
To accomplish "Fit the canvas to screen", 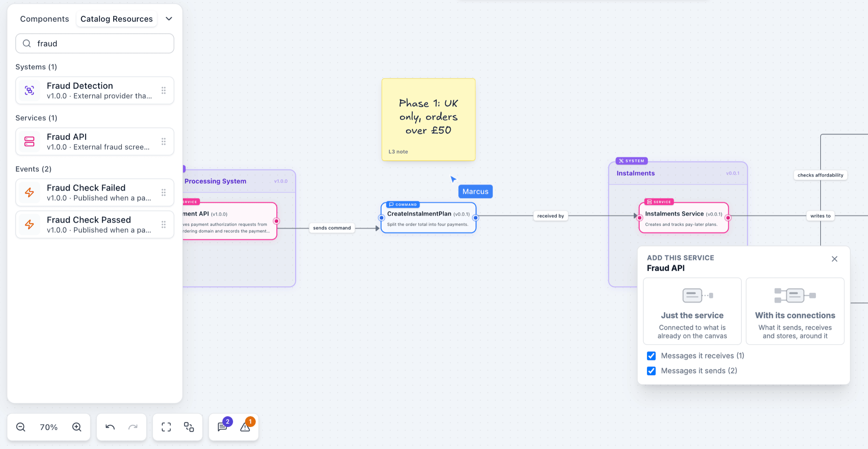I will [166, 427].
